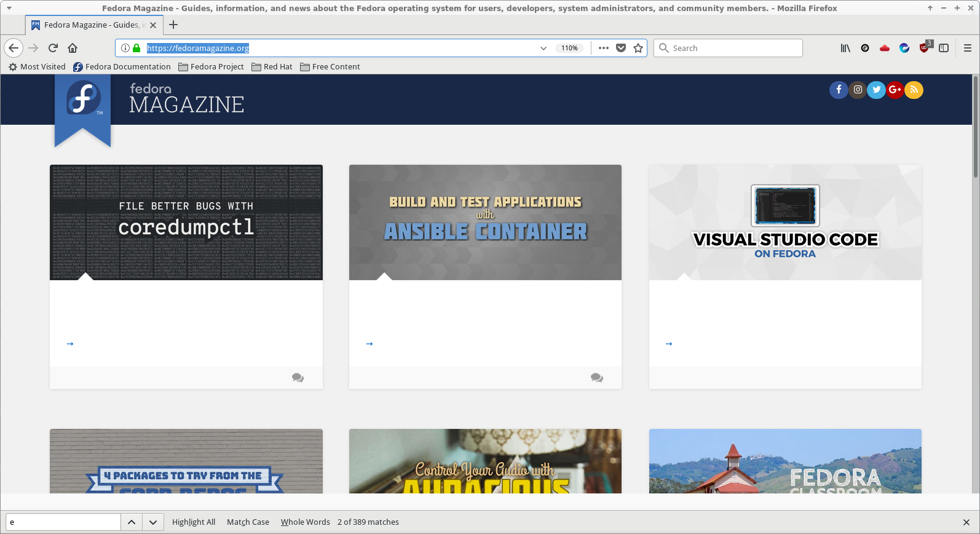Follow read-more arrow on coredumpctl card
Screen dimensions: 980x534
(70, 344)
